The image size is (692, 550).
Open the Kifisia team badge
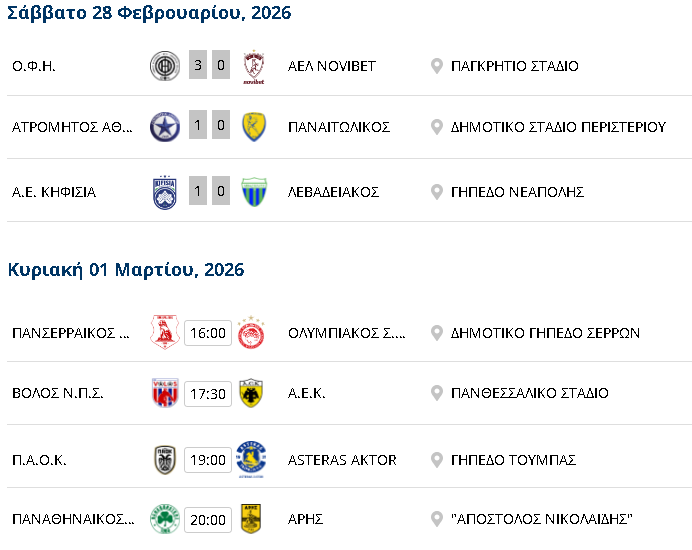pyautogui.click(x=164, y=192)
